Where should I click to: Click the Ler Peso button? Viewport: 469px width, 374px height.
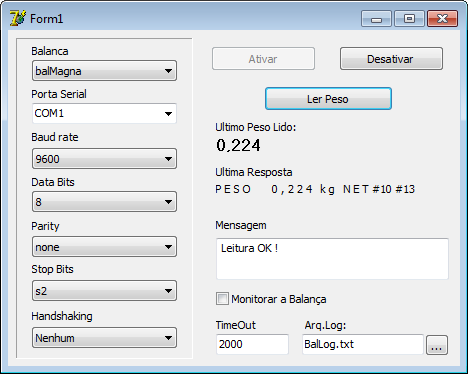[x=328, y=99]
